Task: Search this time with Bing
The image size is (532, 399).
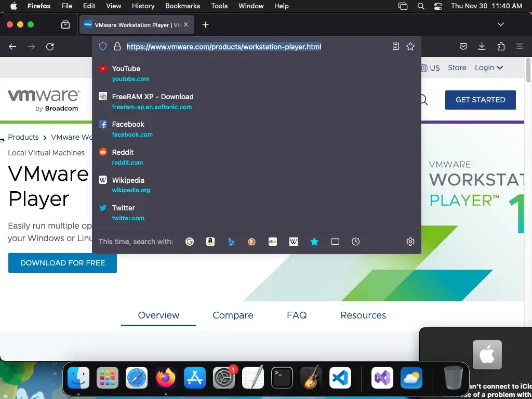Action: [231, 242]
